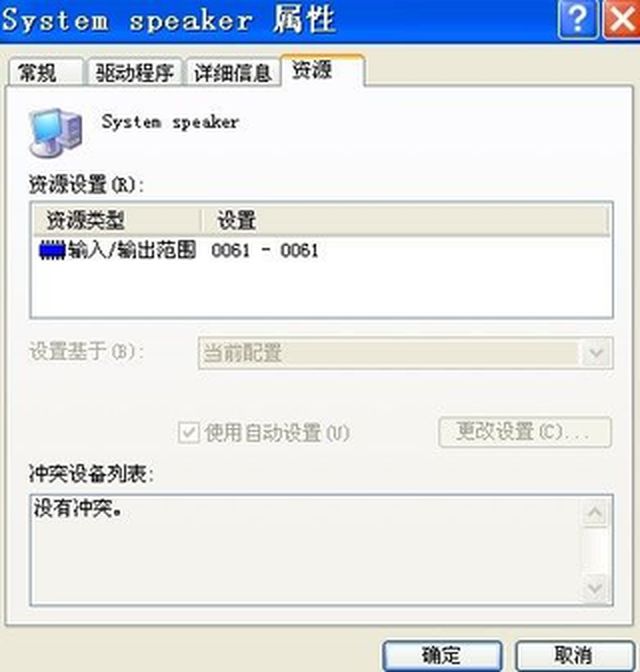Switch to the 驱动程序 tab
640x672 pixels.
coord(135,72)
